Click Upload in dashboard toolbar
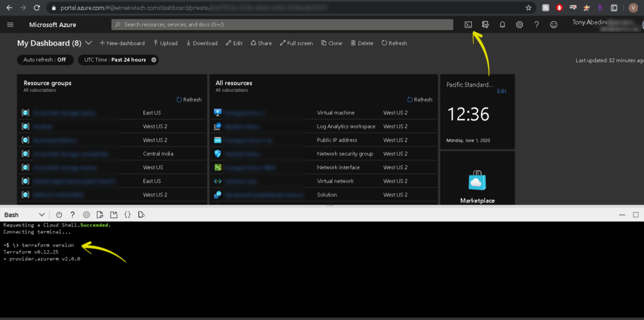 point(165,43)
